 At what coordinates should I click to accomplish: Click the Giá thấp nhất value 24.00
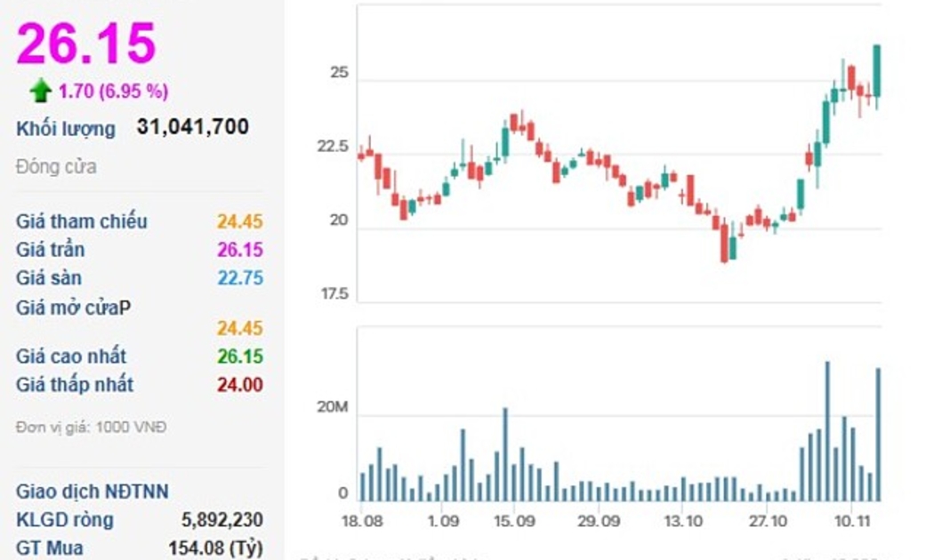(240, 385)
